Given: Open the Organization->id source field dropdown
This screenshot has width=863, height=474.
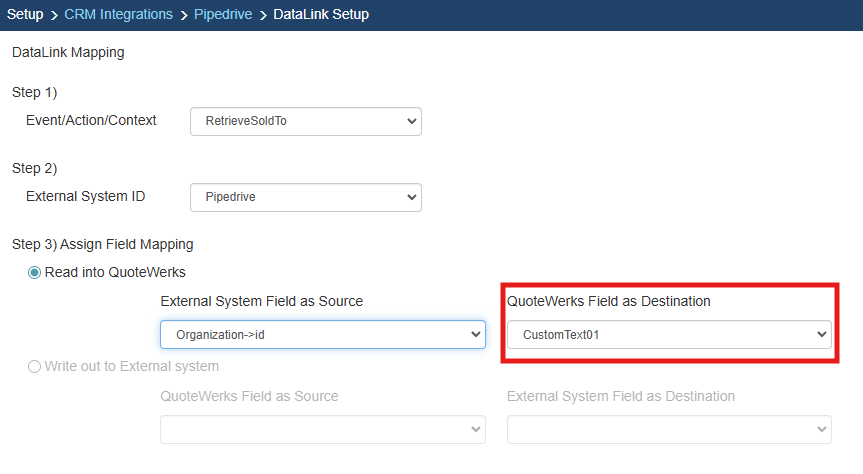Looking at the screenshot, I should pos(322,334).
